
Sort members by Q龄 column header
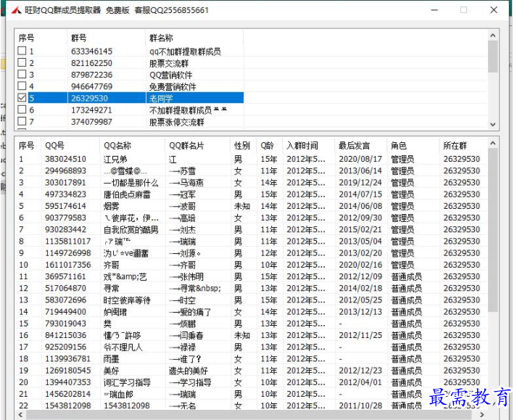point(267,146)
